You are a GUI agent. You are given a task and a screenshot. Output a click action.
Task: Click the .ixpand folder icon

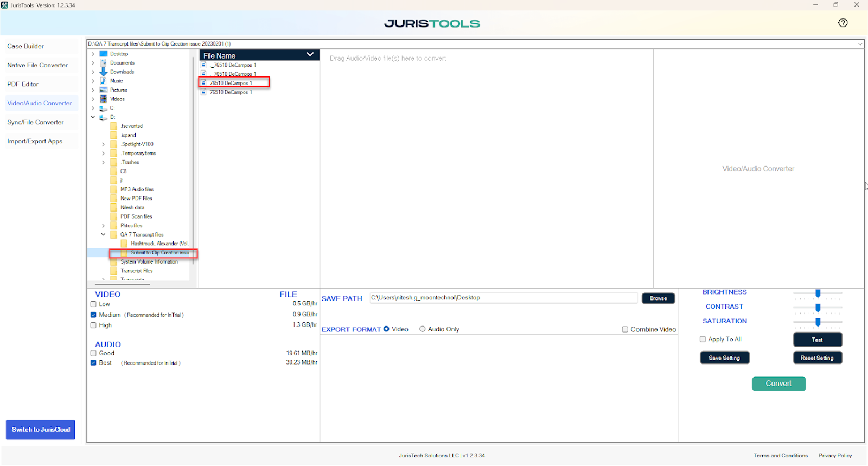tap(114, 135)
